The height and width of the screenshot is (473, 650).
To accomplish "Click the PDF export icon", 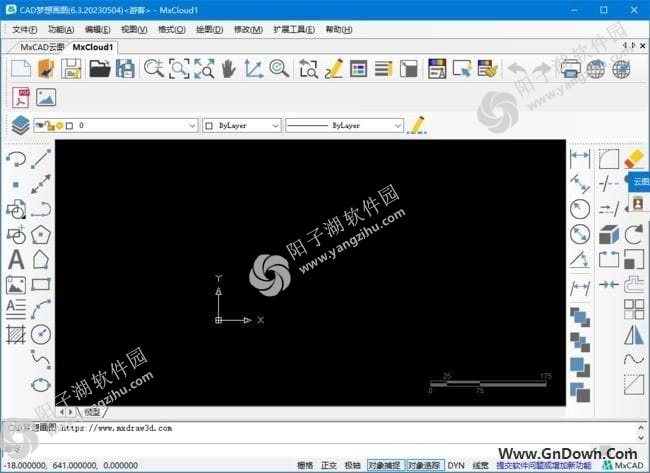I will (x=21, y=97).
